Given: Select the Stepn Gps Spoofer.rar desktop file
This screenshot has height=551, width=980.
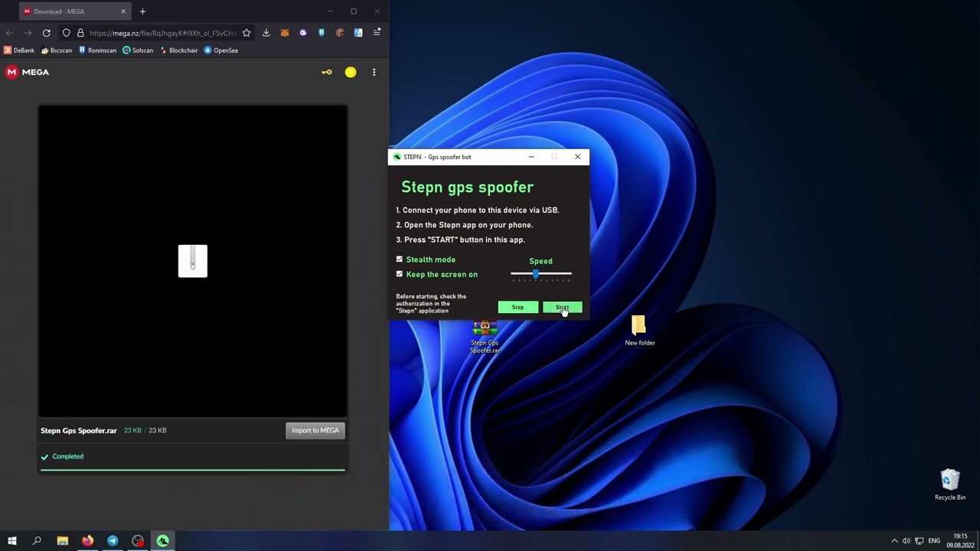Looking at the screenshot, I should coord(485,336).
